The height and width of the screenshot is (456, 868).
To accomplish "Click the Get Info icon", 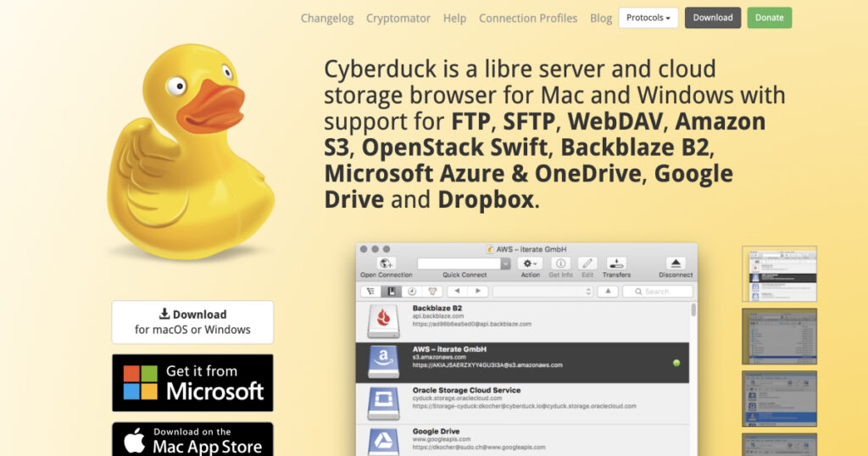I will point(560,264).
